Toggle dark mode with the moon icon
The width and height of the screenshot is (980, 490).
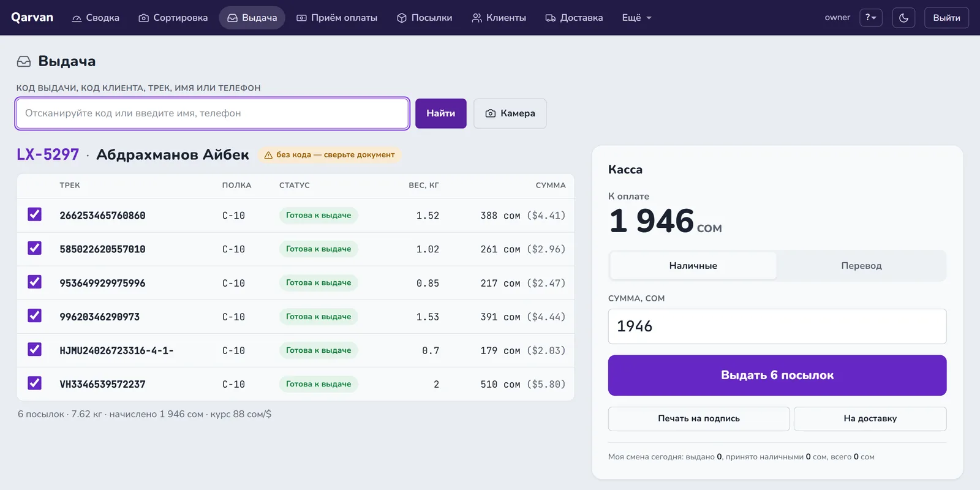[903, 18]
